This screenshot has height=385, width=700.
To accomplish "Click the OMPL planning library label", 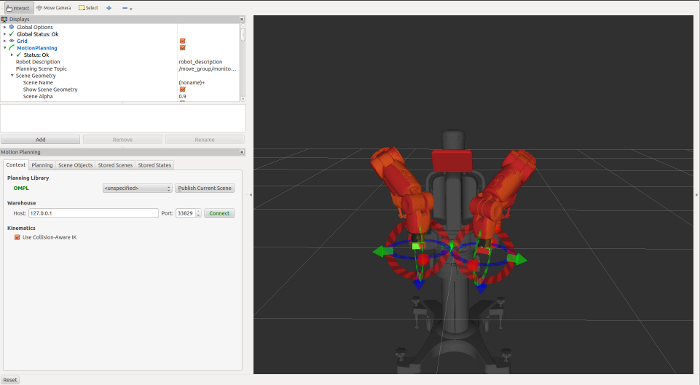I will [x=21, y=188].
